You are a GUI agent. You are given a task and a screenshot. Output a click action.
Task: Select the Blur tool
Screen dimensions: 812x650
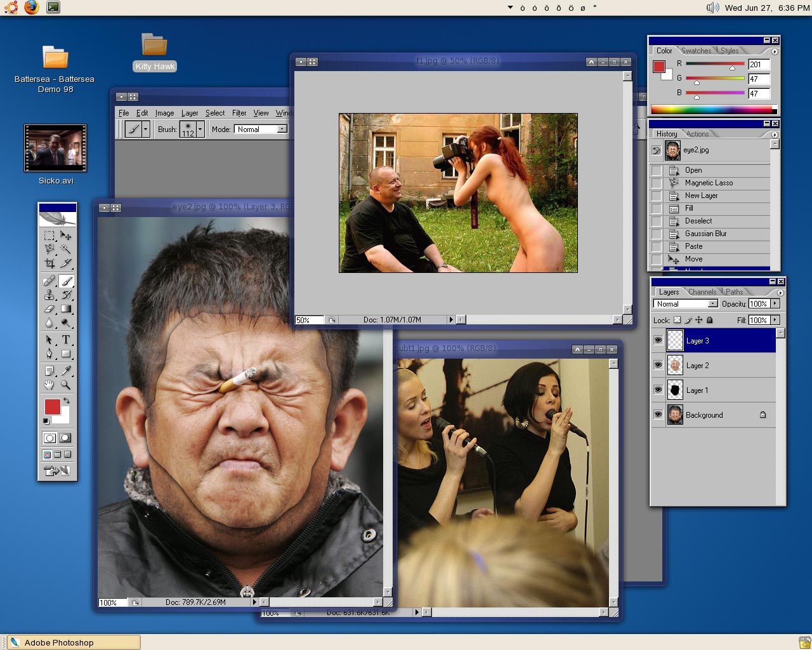pos(49,323)
